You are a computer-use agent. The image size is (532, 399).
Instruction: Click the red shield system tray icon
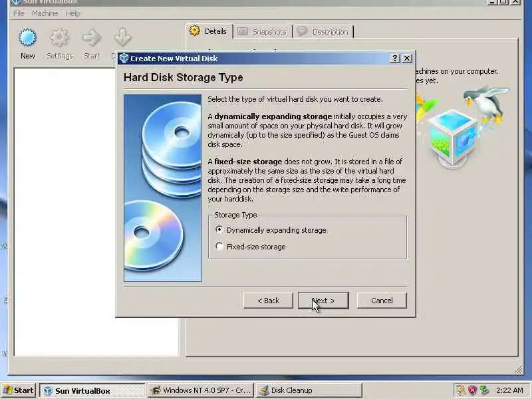coord(472,390)
